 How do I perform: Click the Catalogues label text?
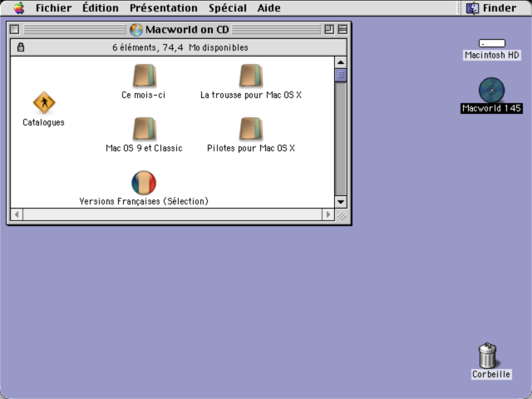click(43, 122)
